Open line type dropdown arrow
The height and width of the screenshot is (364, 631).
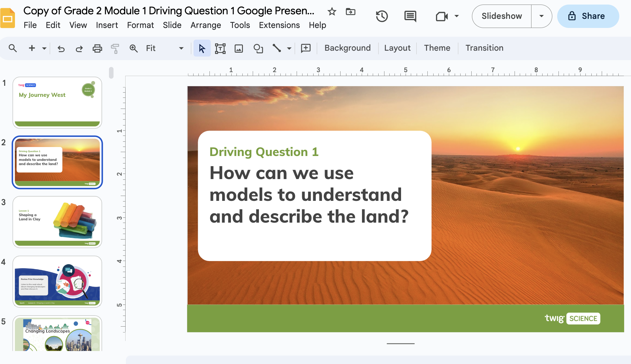pyautogui.click(x=289, y=48)
